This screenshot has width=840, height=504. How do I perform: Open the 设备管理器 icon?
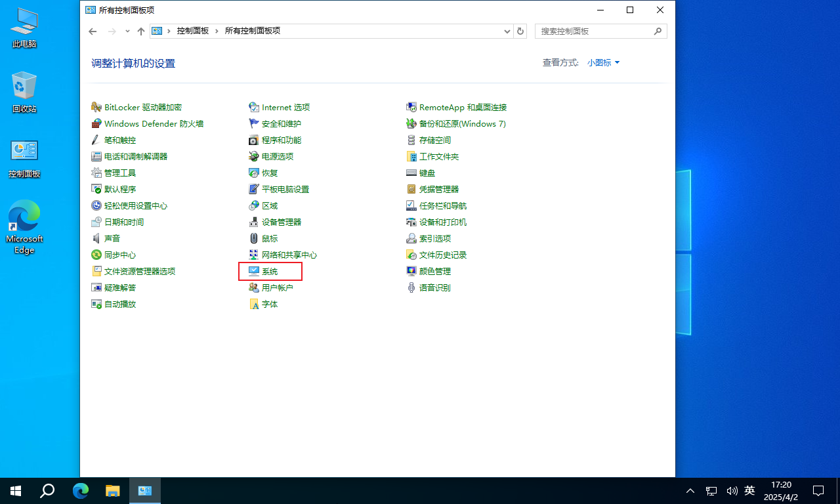coord(254,222)
